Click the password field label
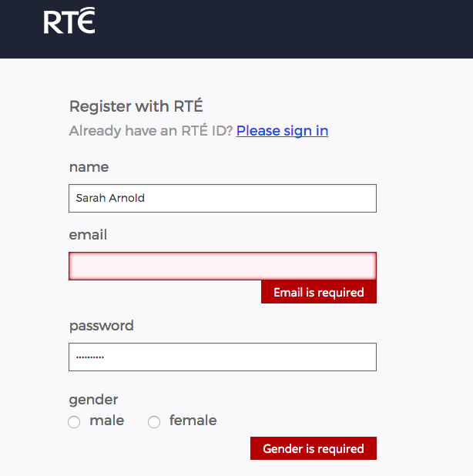This screenshot has width=473, height=476. tap(102, 326)
